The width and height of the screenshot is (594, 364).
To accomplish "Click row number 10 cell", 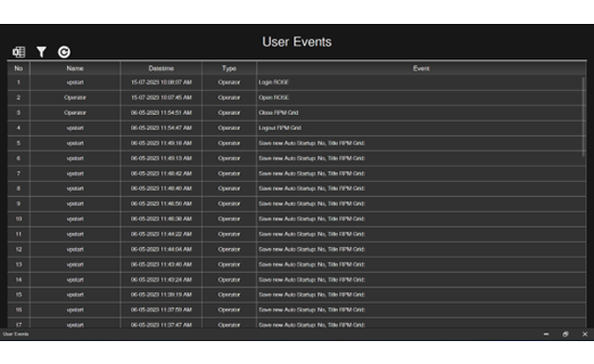I will pos(18,218).
